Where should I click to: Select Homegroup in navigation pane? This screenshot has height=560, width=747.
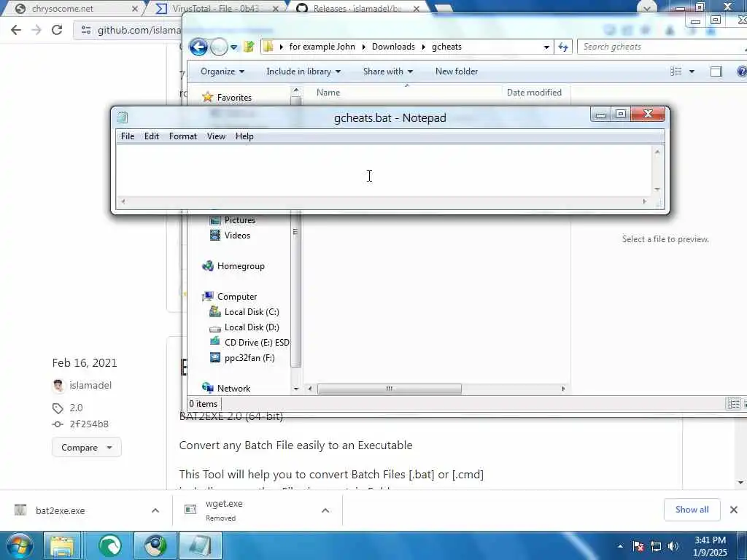pos(241,266)
